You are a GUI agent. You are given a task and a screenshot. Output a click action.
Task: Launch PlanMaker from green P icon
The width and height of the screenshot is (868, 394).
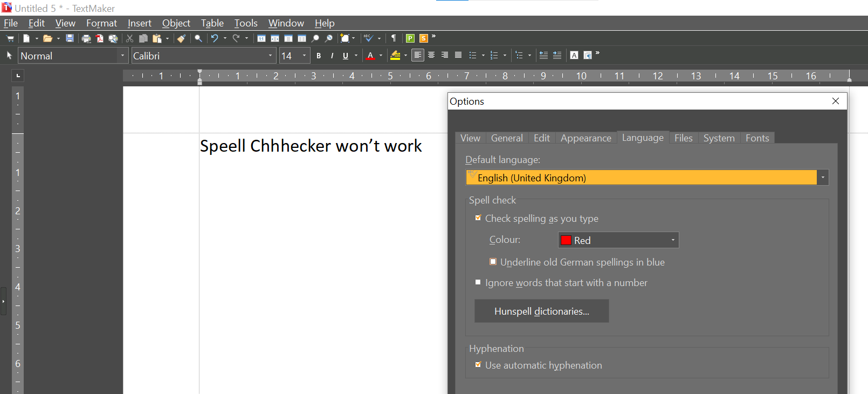410,38
